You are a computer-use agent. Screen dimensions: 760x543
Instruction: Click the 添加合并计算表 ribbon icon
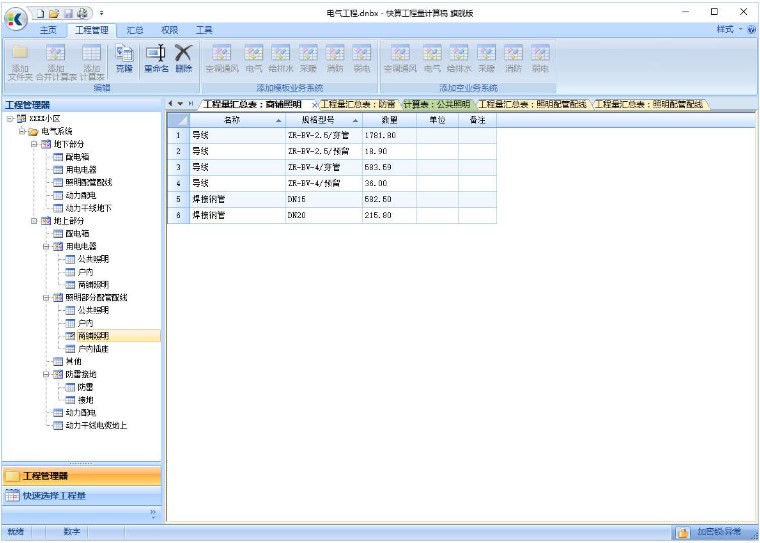coord(56,58)
